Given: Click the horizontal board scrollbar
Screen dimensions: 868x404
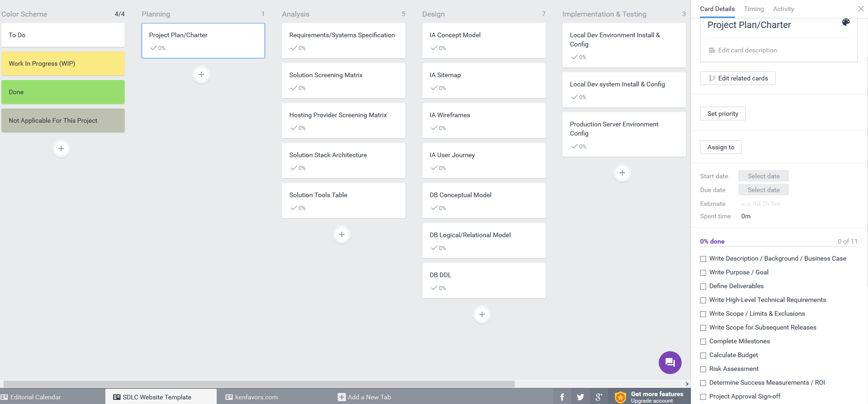Looking at the screenshot, I should pos(259,384).
